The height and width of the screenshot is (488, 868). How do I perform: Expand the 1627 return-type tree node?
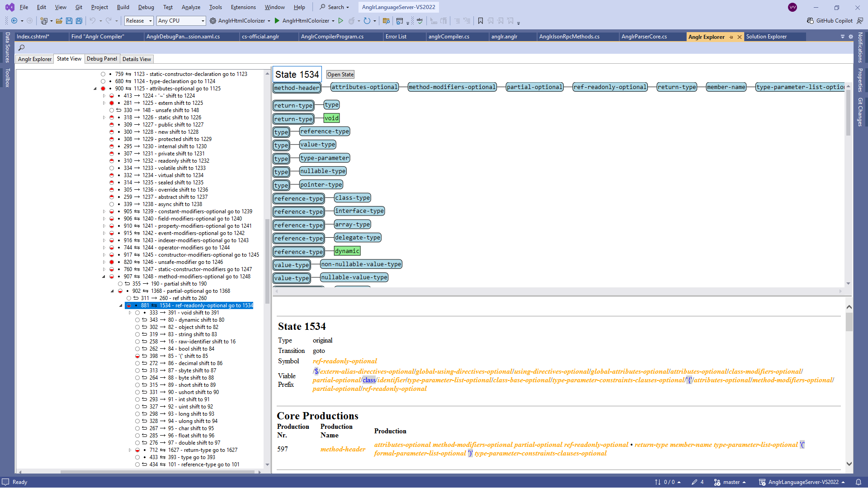coord(130,450)
